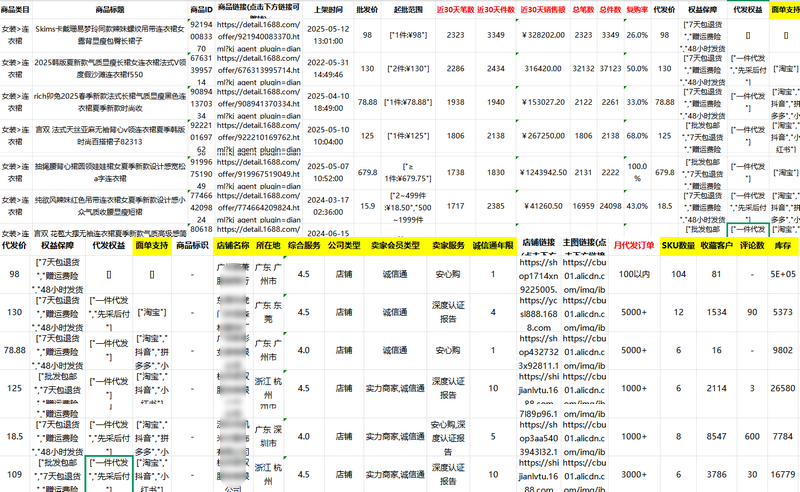Select the title cell starting Skims卡戴珊
Image resolution: width=800 pixels, height=492 pixels.
point(110,35)
